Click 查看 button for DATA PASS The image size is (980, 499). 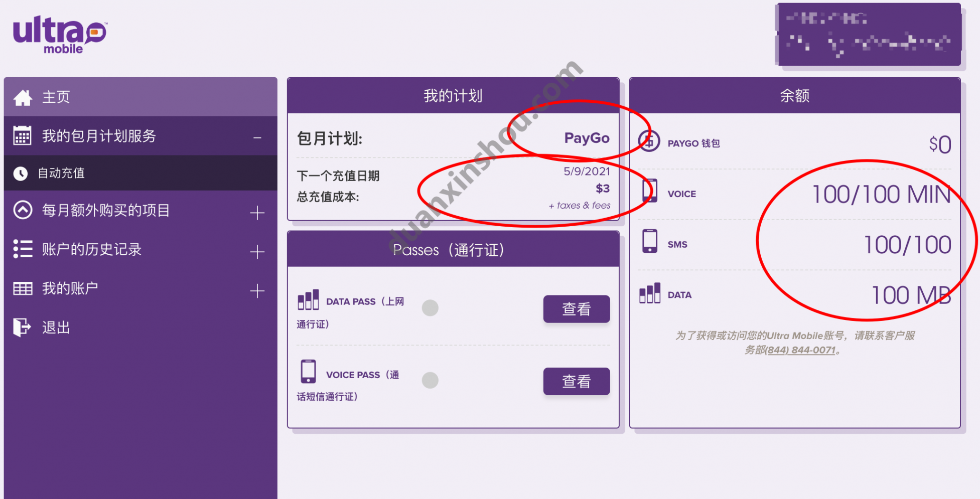(x=576, y=308)
